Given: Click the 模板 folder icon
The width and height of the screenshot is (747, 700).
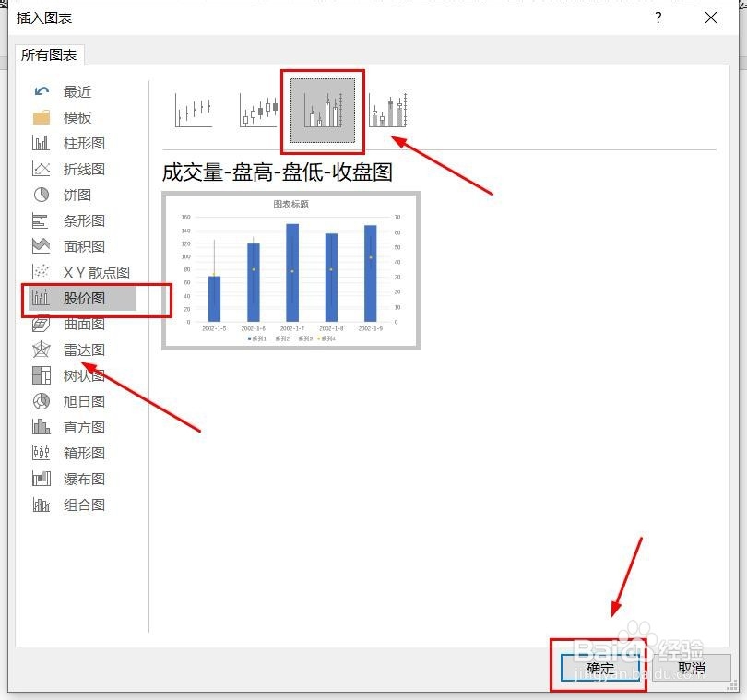Looking at the screenshot, I should point(41,117).
